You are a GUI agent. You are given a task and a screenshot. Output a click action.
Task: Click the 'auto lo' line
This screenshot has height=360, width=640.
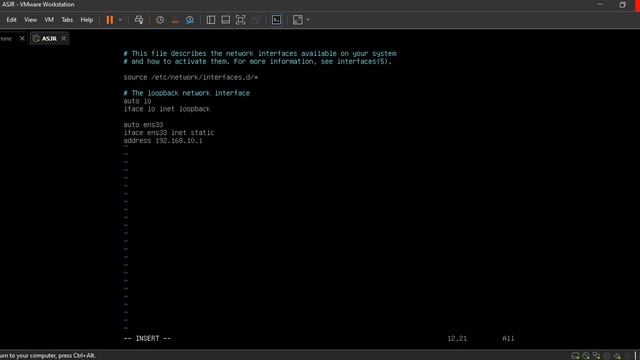click(x=137, y=101)
